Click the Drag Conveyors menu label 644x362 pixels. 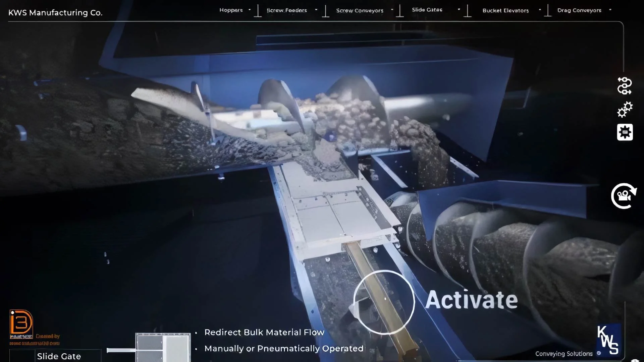579,10
